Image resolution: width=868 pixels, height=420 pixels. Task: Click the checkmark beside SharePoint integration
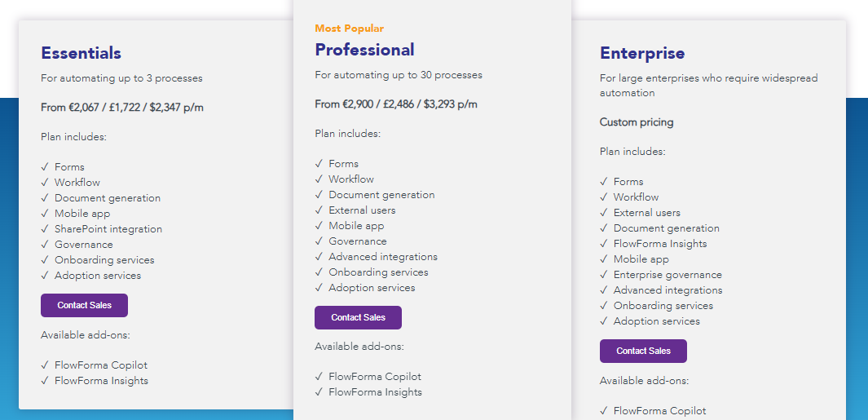(x=45, y=229)
